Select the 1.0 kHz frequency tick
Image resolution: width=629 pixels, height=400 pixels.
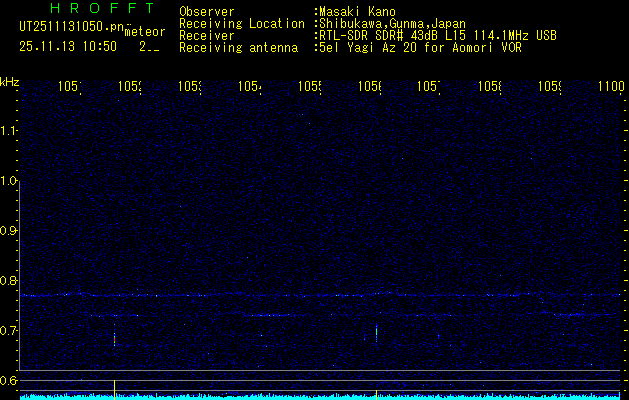click(x=9, y=181)
